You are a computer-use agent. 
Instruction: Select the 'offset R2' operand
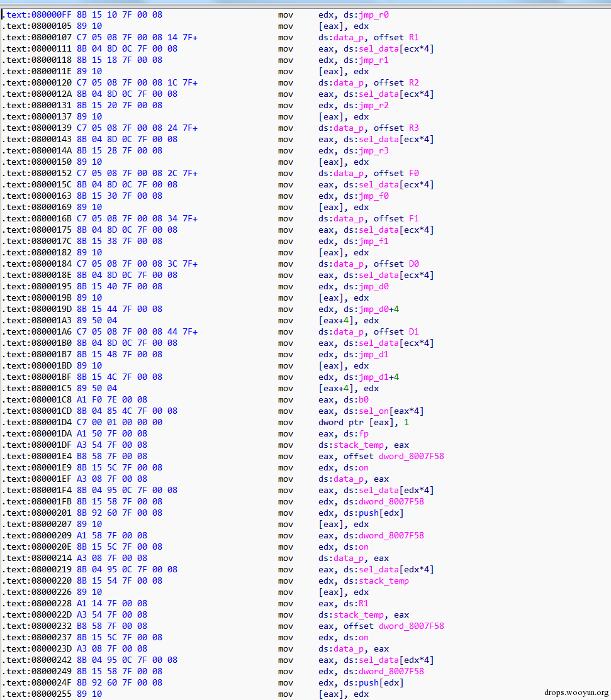point(396,83)
